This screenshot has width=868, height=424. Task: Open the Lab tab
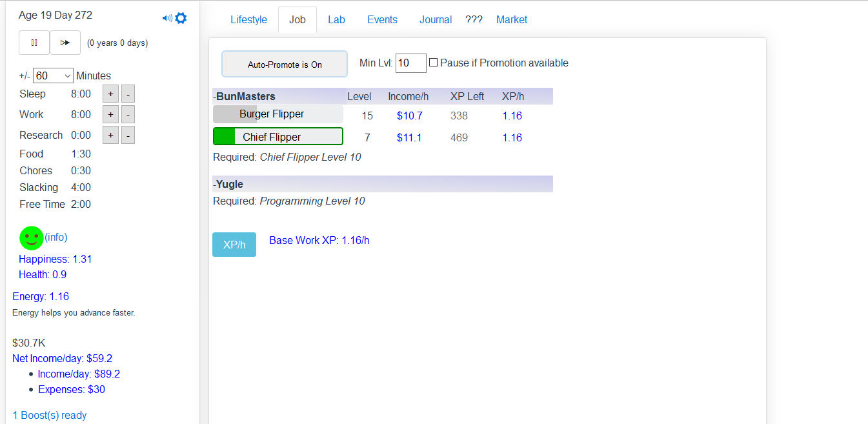336,19
